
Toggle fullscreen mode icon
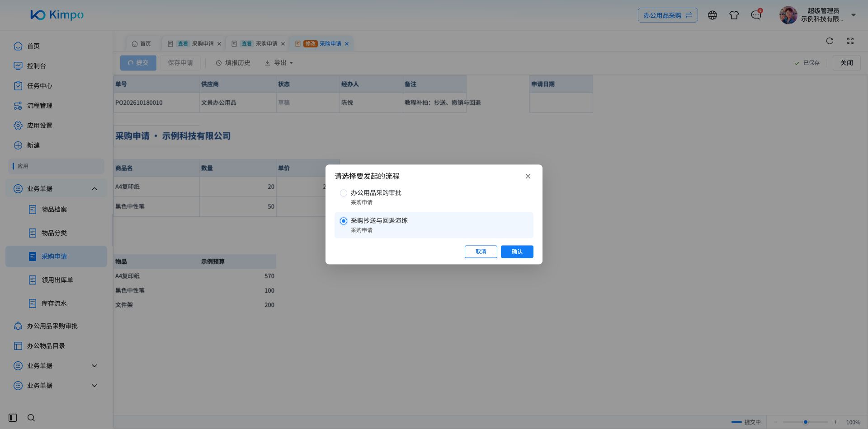[x=850, y=41]
